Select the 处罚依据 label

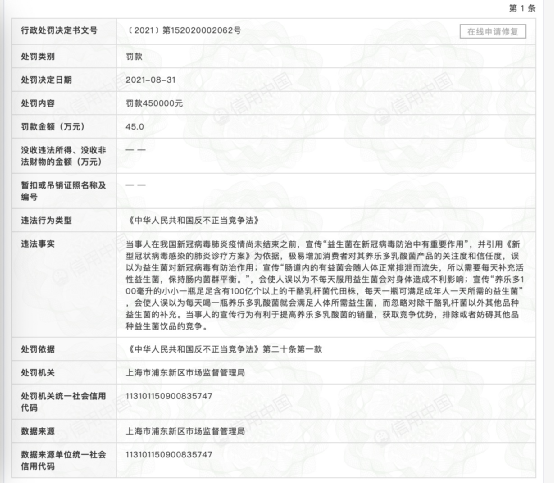tap(37, 349)
